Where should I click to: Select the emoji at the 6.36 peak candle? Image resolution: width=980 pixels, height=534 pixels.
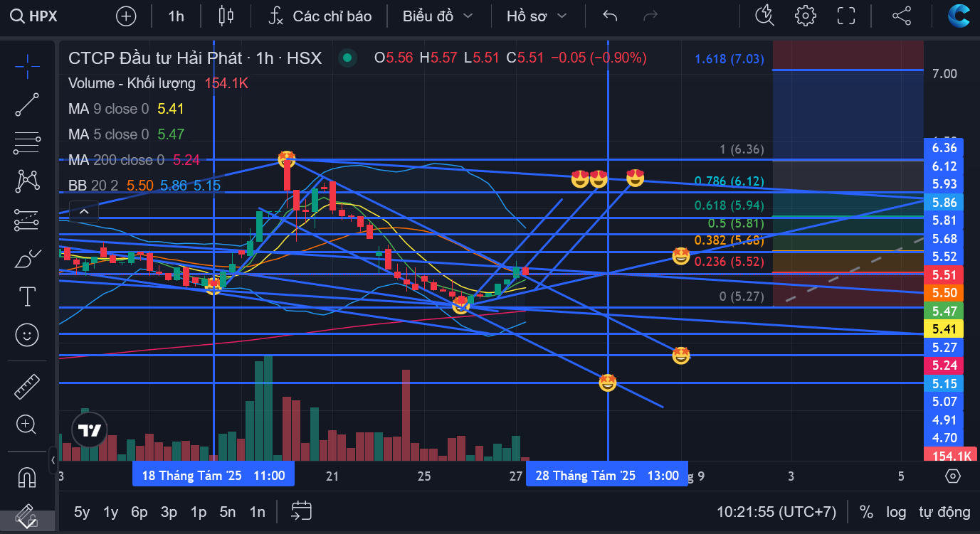click(287, 158)
